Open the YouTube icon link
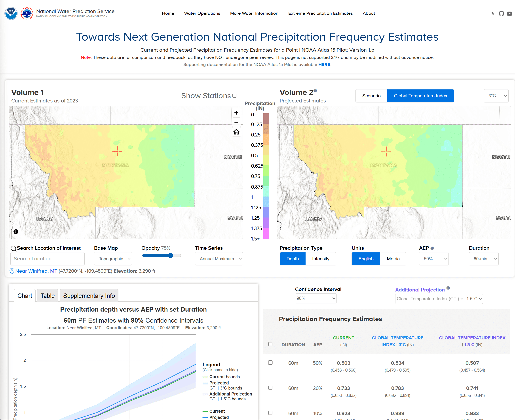 pyautogui.click(x=509, y=13)
